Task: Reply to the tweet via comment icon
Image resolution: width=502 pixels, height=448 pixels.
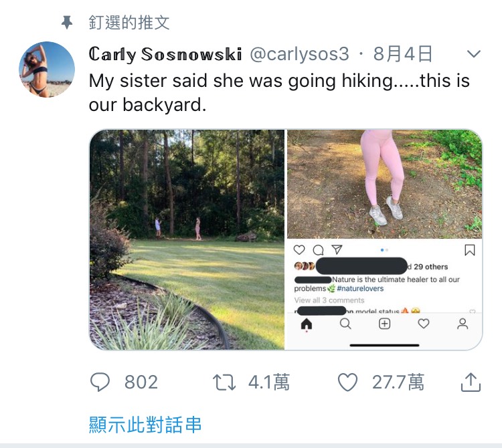Action: pyautogui.click(x=100, y=382)
